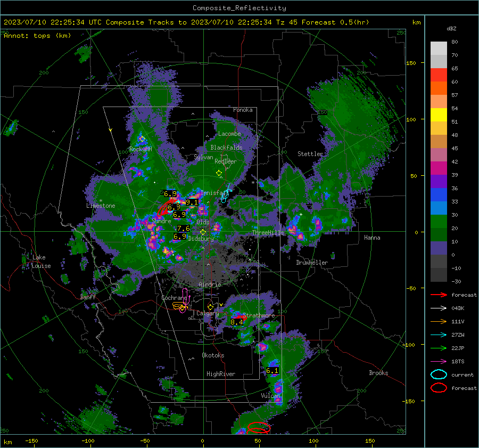The height and width of the screenshot is (448, 479).
Task: Select the white 04DK track arrow in legend
Action: pyautogui.click(x=439, y=308)
